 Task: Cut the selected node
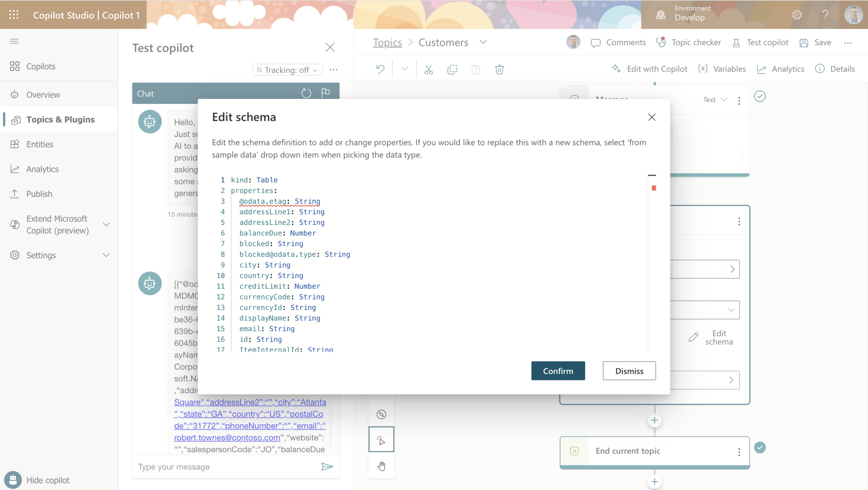click(429, 69)
